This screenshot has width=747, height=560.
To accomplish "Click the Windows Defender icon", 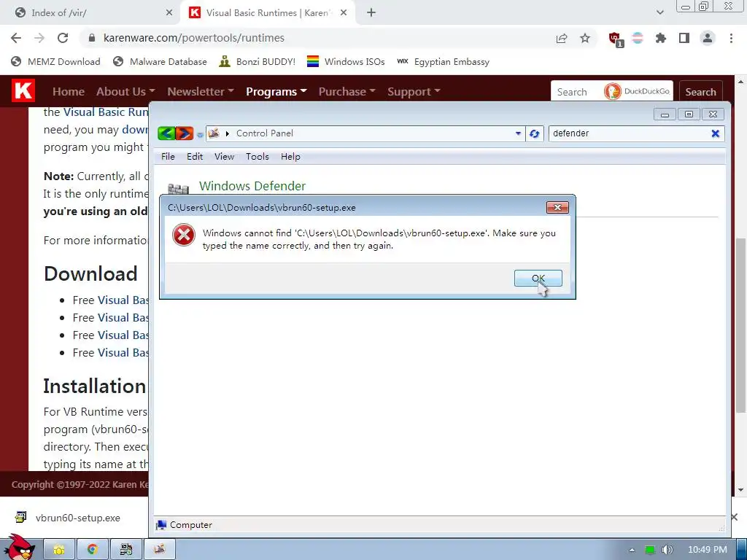I will [178, 189].
